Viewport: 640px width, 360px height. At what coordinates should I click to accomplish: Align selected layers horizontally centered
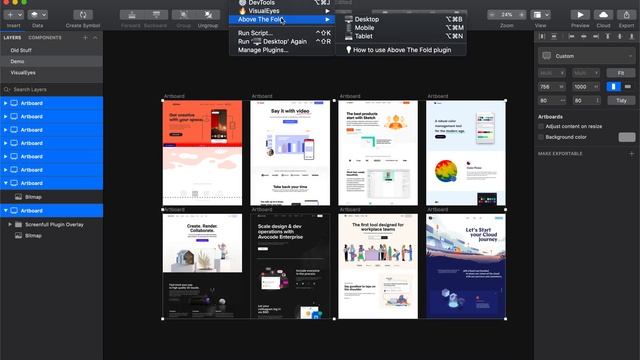pos(584,36)
